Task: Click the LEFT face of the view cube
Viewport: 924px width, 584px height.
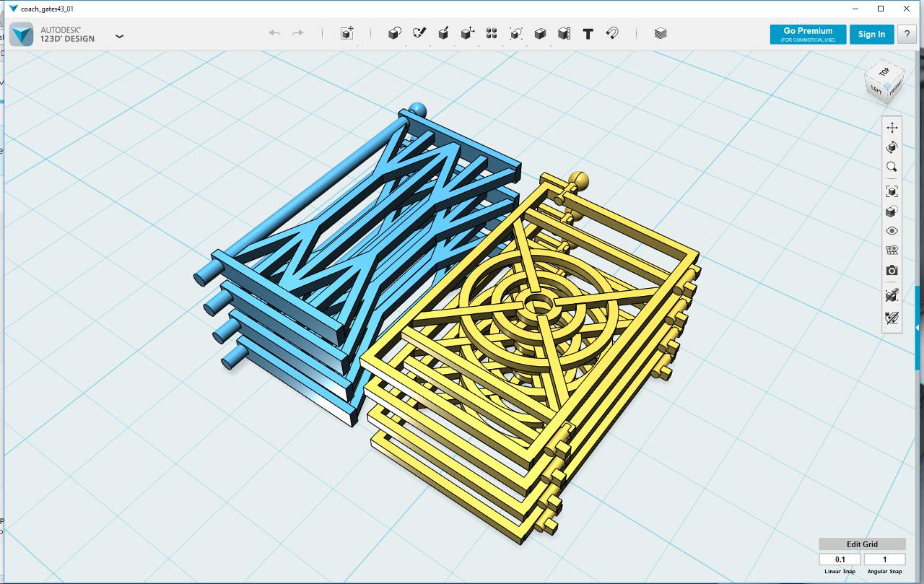Action: [876, 90]
